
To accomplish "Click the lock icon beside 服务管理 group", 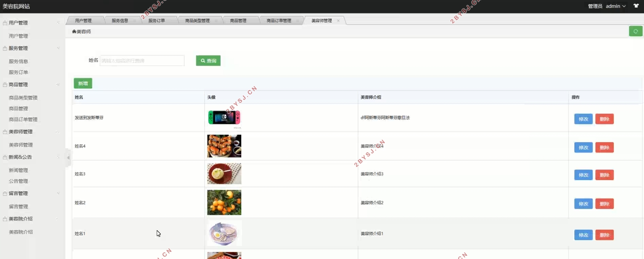I will (x=5, y=48).
